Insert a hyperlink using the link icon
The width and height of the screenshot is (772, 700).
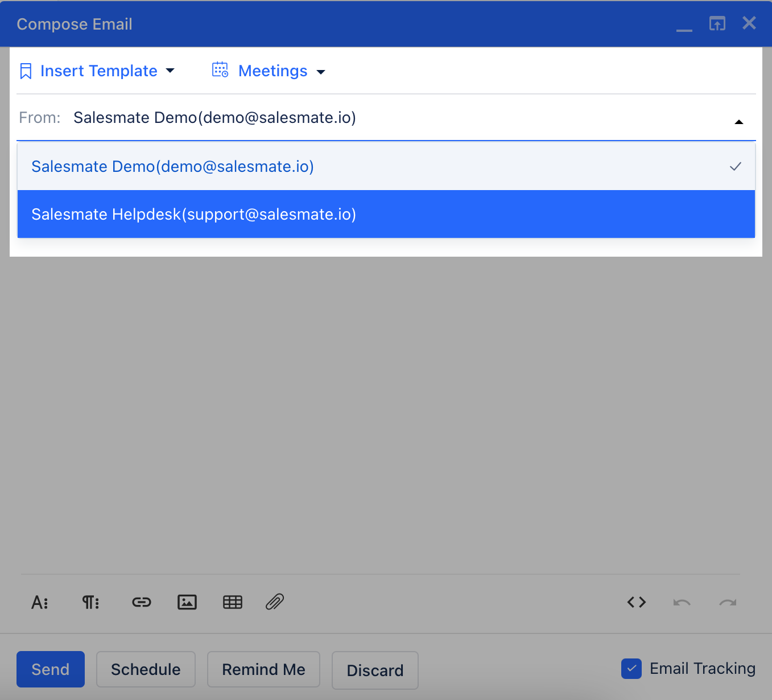coord(142,602)
